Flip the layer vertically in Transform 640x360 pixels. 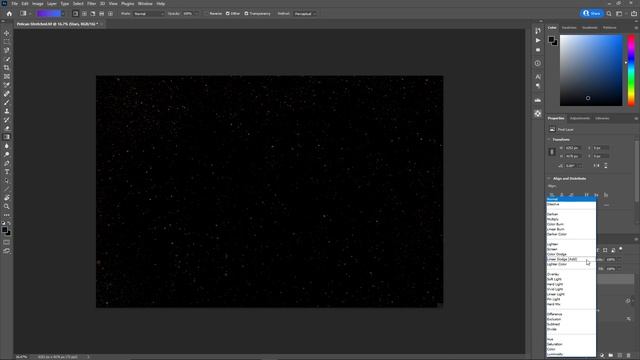606,166
